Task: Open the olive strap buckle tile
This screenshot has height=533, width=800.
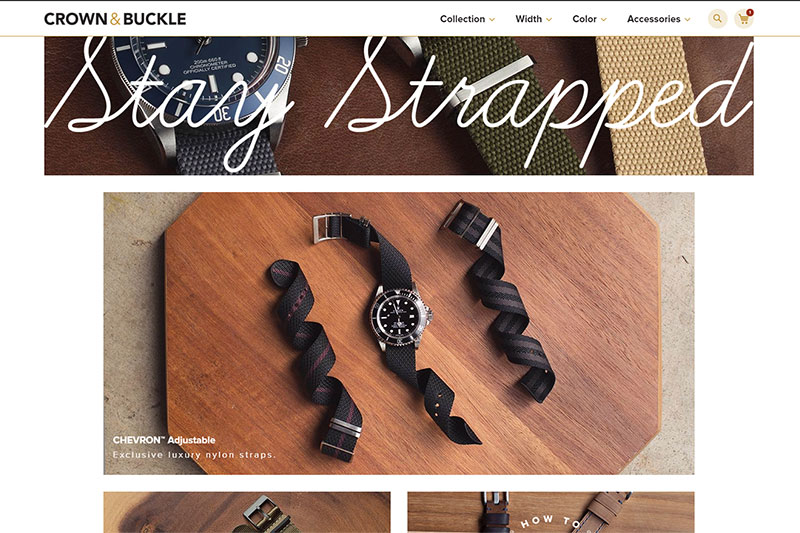Action: 247,512
